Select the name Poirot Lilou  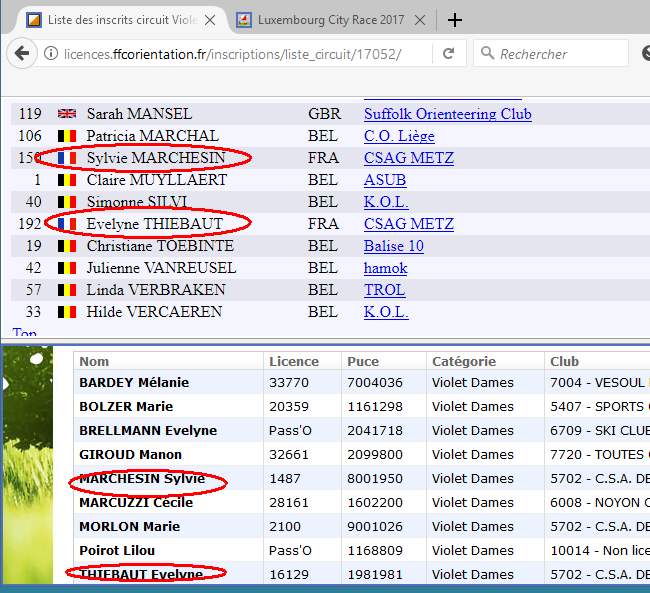coord(117,551)
